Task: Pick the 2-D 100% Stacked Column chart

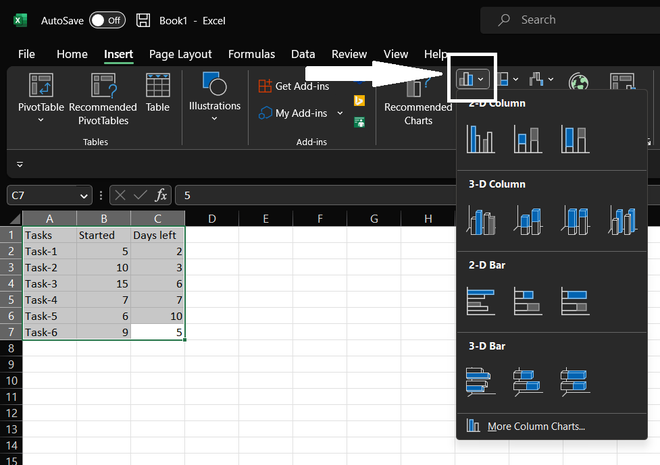Action: 574,139
